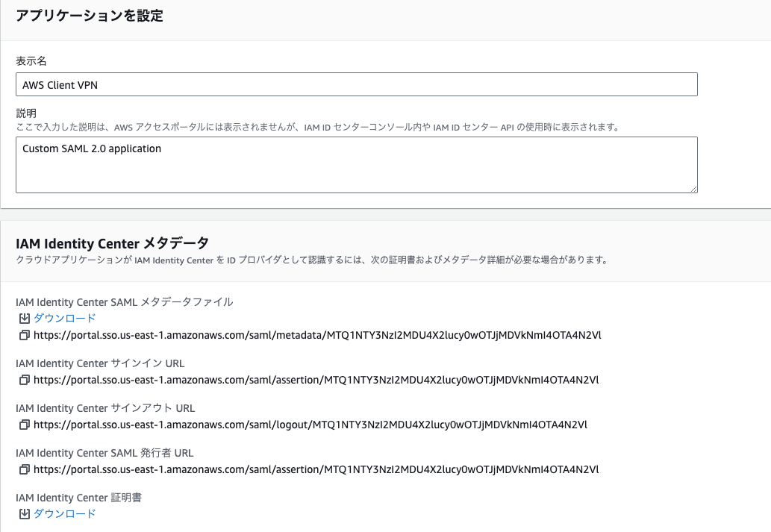Copy the SAML 発行者 URL with its copy icon
The height and width of the screenshot is (532, 771).
pyautogui.click(x=24, y=469)
